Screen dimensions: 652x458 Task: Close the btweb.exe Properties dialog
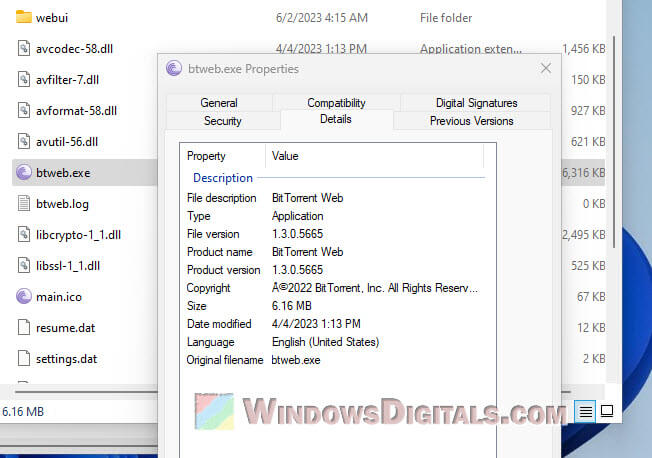546,68
